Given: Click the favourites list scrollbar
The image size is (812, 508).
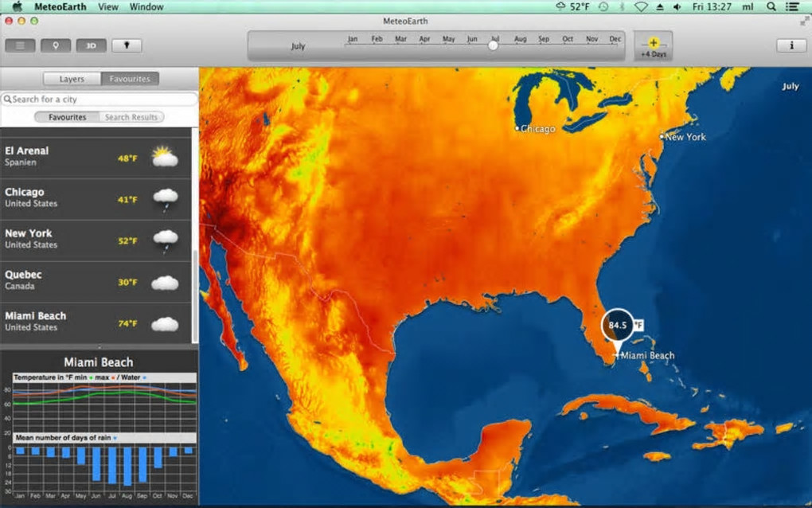Looking at the screenshot, I should click(x=195, y=295).
